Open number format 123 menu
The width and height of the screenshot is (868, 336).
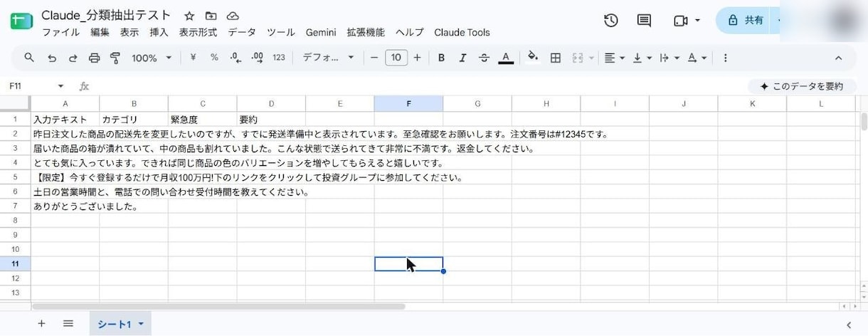pyautogui.click(x=279, y=58)
